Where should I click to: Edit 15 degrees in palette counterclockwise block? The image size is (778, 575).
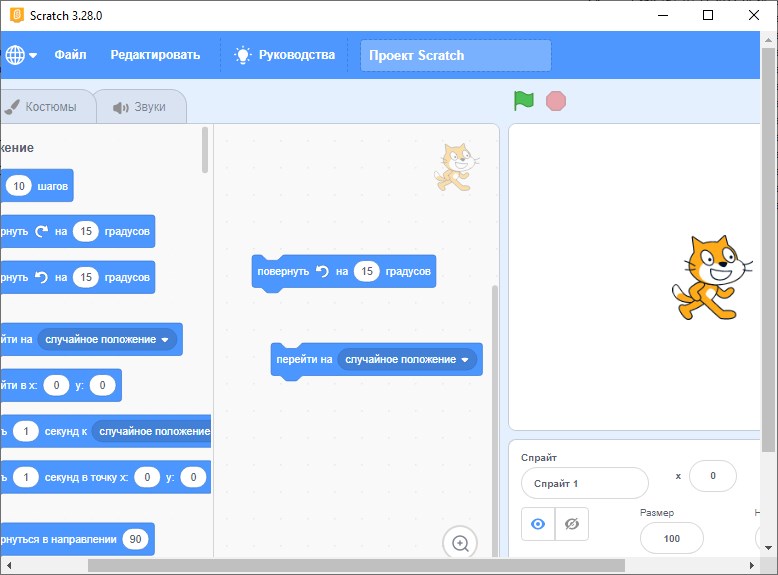point(86,277)
